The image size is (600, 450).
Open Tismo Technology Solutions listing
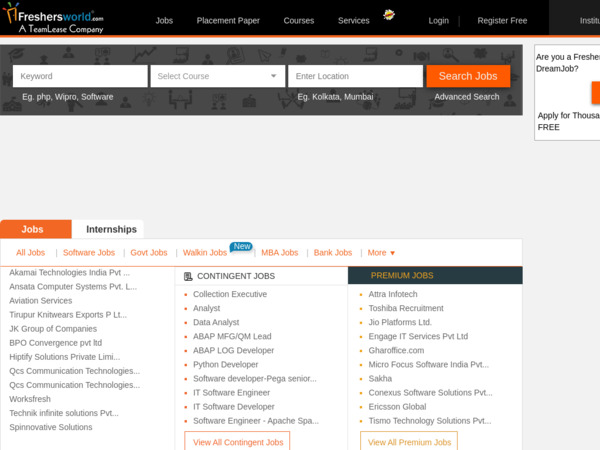click(x=430, y=421)
